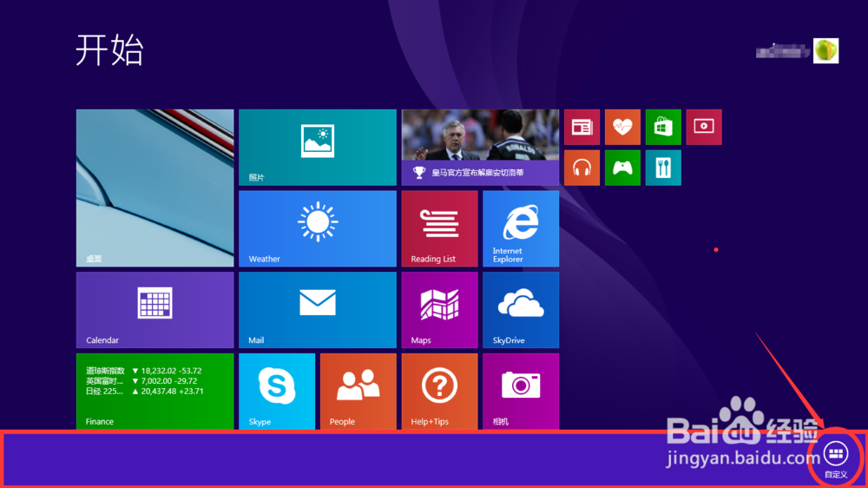Open the small Video tile
Image resolution: width=868 pixels, height=488 pixels.
(x=704, y=128)
